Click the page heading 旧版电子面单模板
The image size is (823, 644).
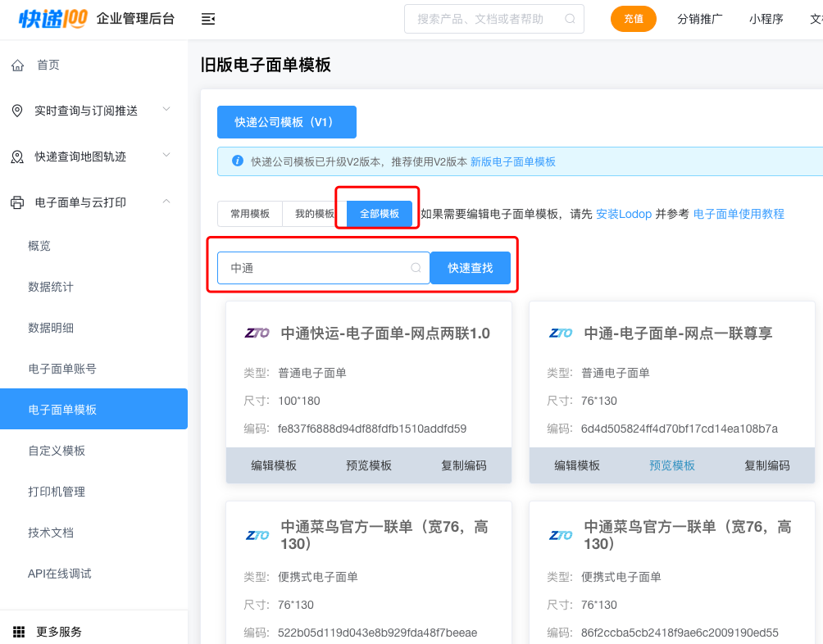pos(266,65)
